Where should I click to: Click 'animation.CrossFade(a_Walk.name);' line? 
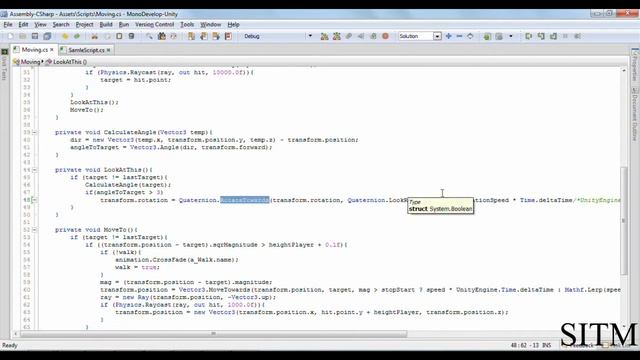(x=177, y=260)
